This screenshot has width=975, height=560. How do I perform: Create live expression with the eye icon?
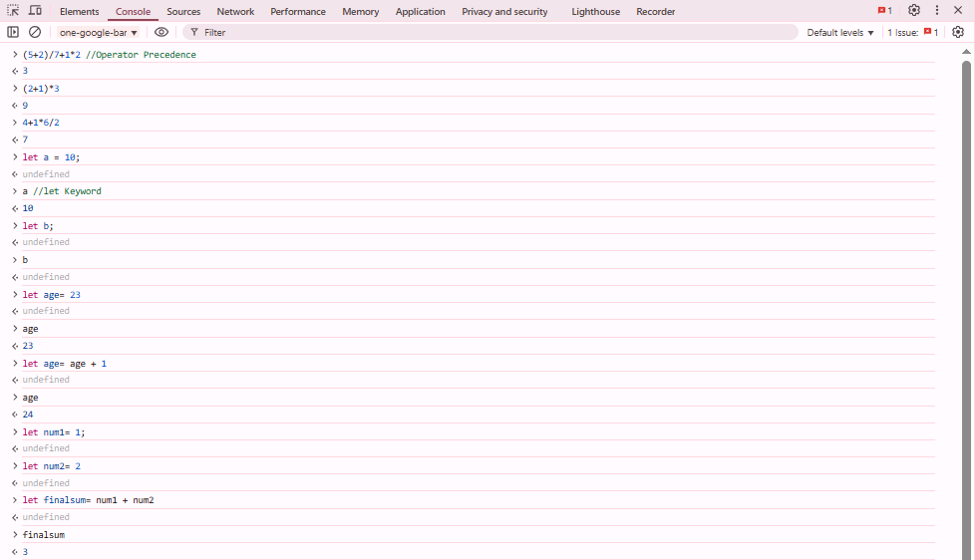(162, 32)
